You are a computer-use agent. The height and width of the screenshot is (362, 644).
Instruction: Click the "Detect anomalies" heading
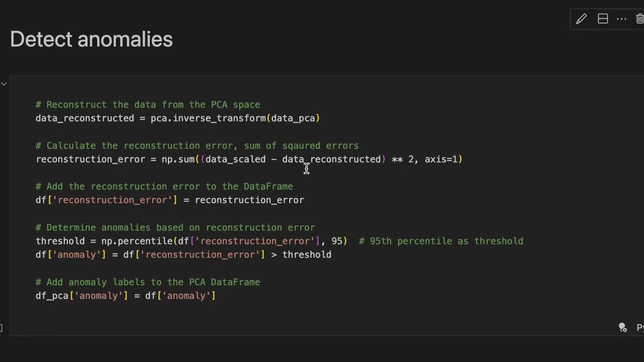(91, 39)
